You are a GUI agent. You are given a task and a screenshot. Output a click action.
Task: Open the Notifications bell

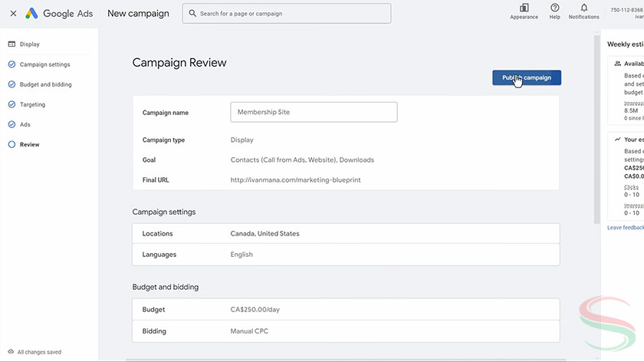[583, 8]
